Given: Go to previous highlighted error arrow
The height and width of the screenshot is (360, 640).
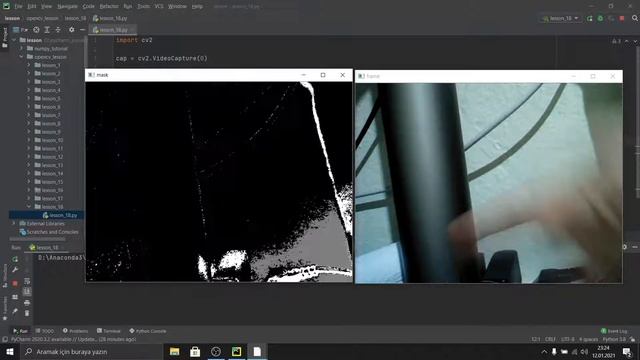Looking at the screenshot, I should [627, 41].
